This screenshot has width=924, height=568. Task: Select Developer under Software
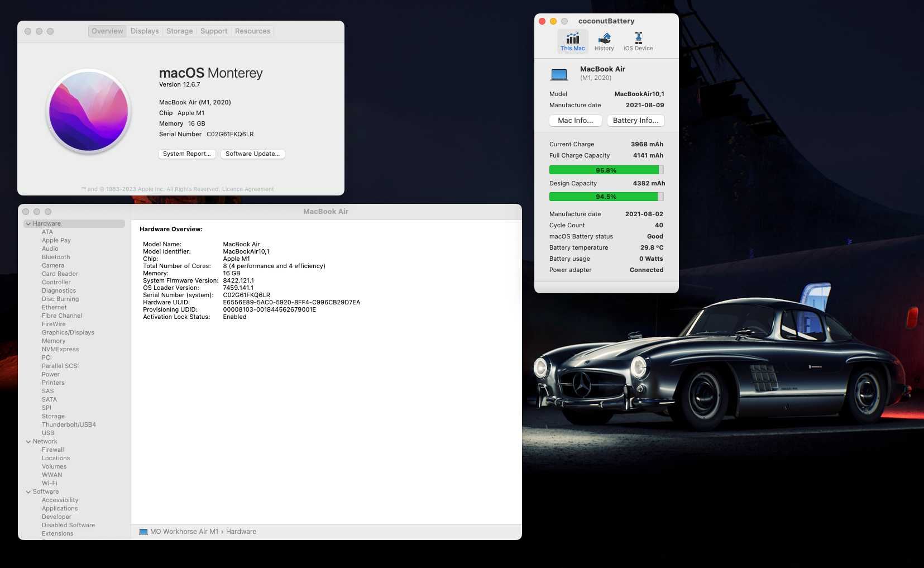point(57,517)
